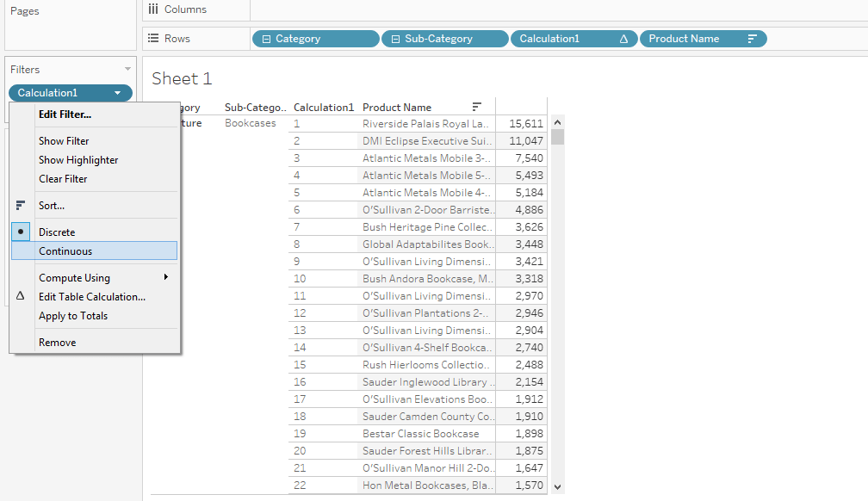Collapse the Sub-Category pill minus box

coord(395,39)
